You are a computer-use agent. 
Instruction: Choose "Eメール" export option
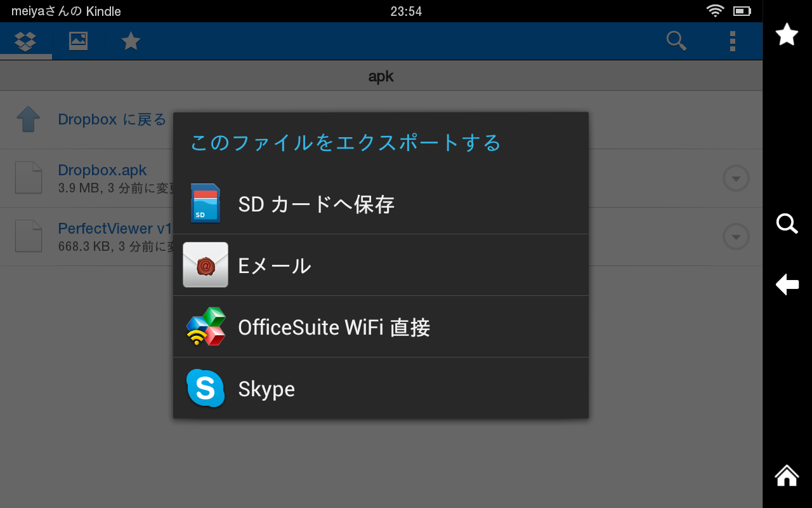[381, 265]
